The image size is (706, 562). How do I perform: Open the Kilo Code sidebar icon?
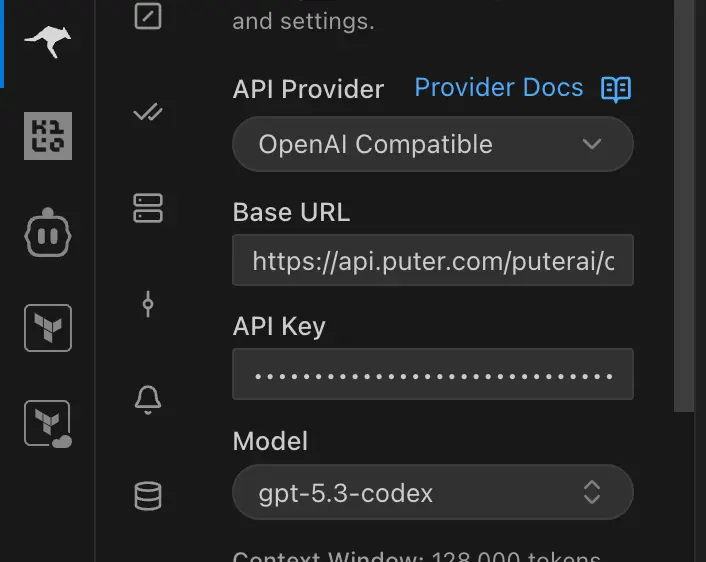tap(48, 136)
